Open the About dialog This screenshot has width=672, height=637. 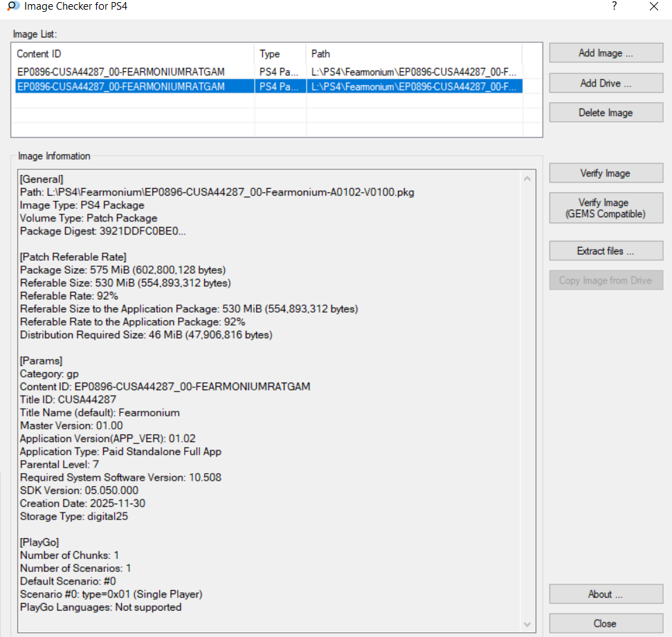606,594
